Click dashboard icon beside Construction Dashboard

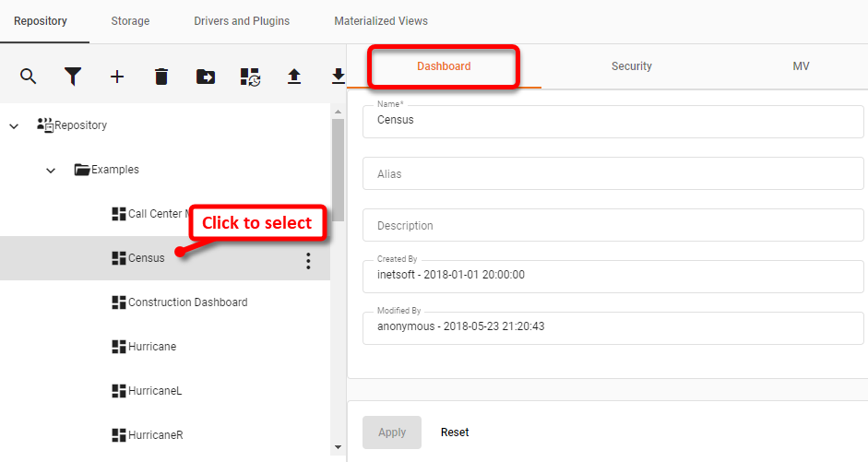pos(118,302)
